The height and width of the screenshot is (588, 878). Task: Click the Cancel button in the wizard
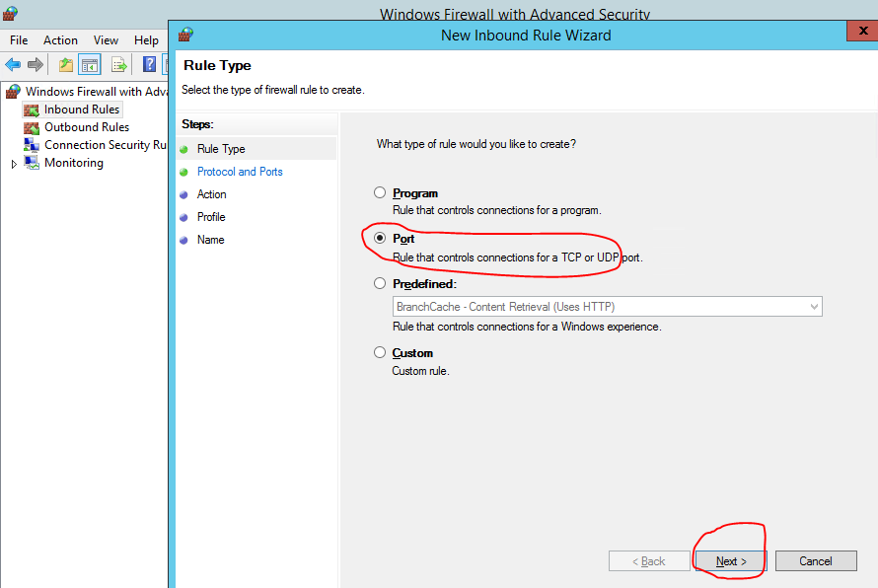tap(816, 561)
